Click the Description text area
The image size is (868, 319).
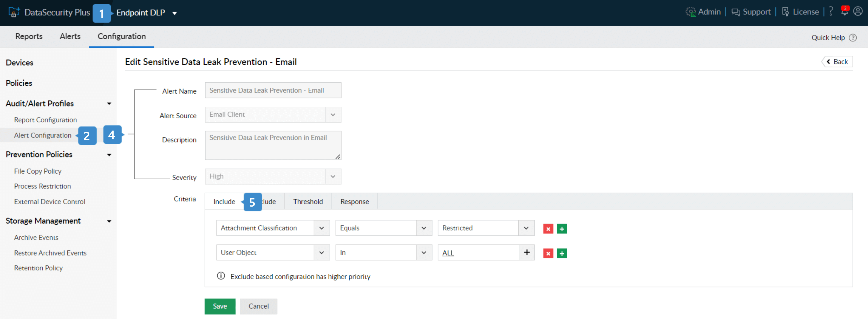(x=273, y=145)
